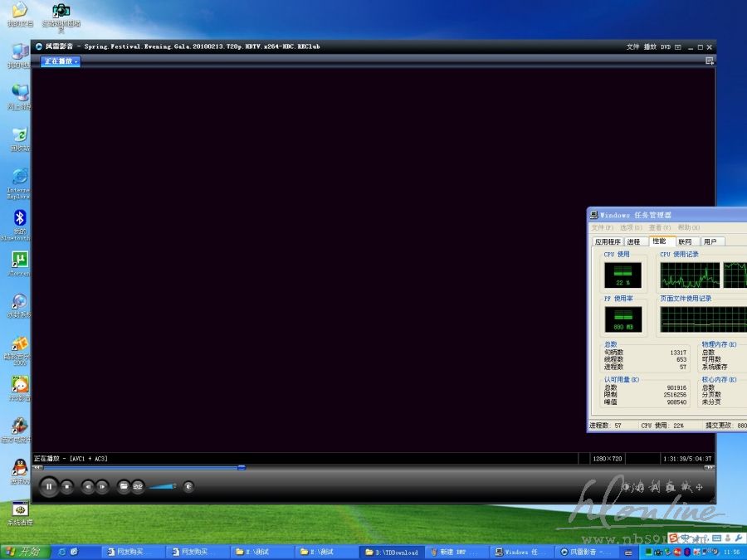
Task: Toggle the compact mode icon beside DVD menu
Action: (678, 47)
